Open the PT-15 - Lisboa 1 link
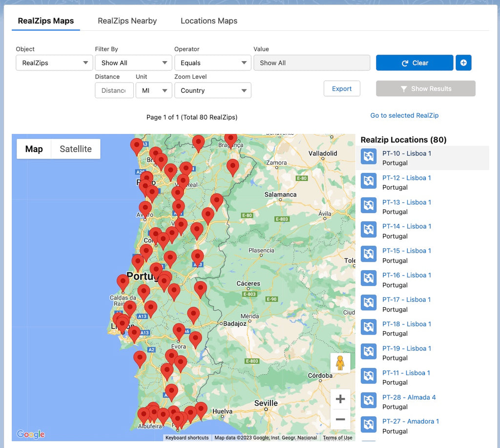 click(x=407, y=251)
